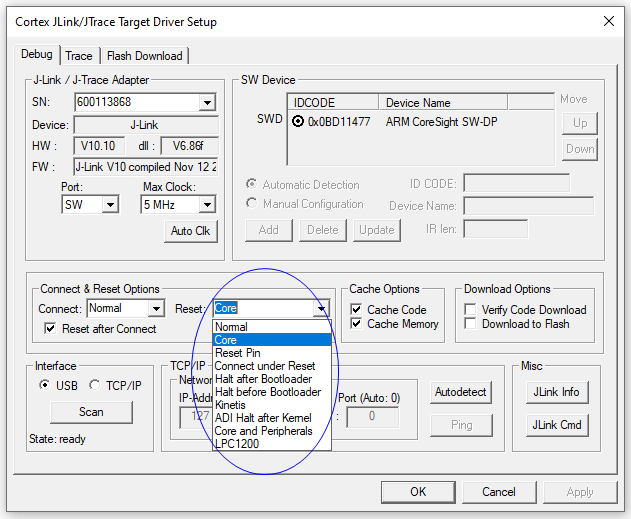Screen dimensions: 631x519
Task: Select USB interface radio button
Action: click(x=44, y=385)
